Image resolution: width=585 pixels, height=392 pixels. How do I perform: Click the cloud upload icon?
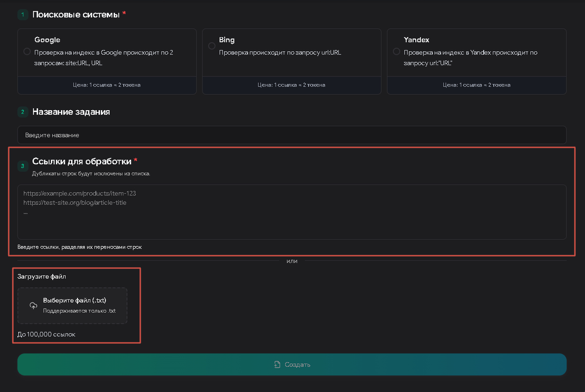click(33, 306)
